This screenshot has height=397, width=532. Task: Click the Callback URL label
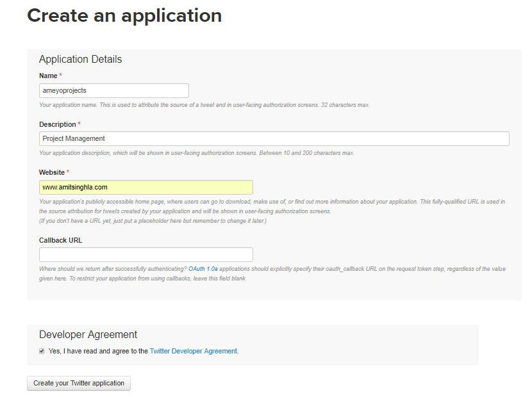point(59,239)
